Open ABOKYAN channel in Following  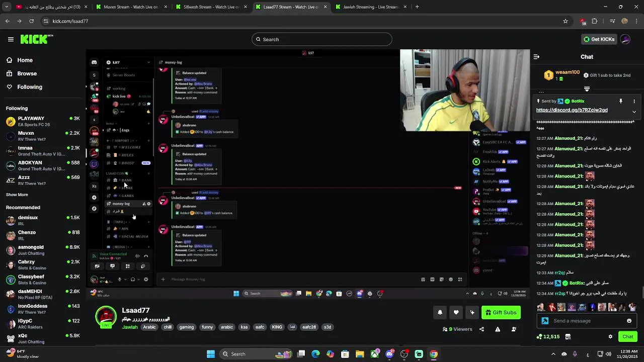pyautogui.click(x=43, y=165)
